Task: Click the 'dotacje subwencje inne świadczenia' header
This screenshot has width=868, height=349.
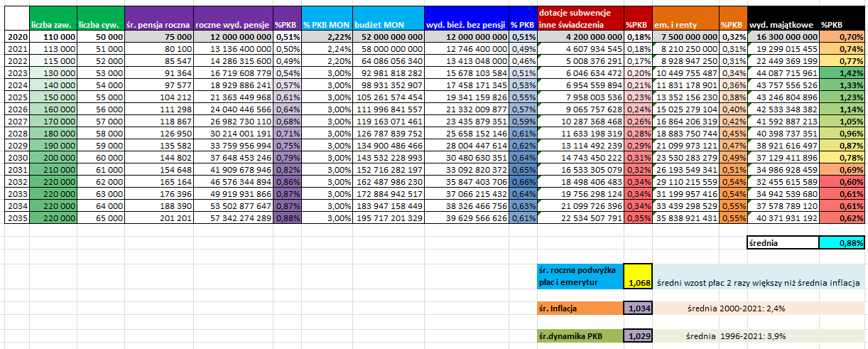Action: 580,18
